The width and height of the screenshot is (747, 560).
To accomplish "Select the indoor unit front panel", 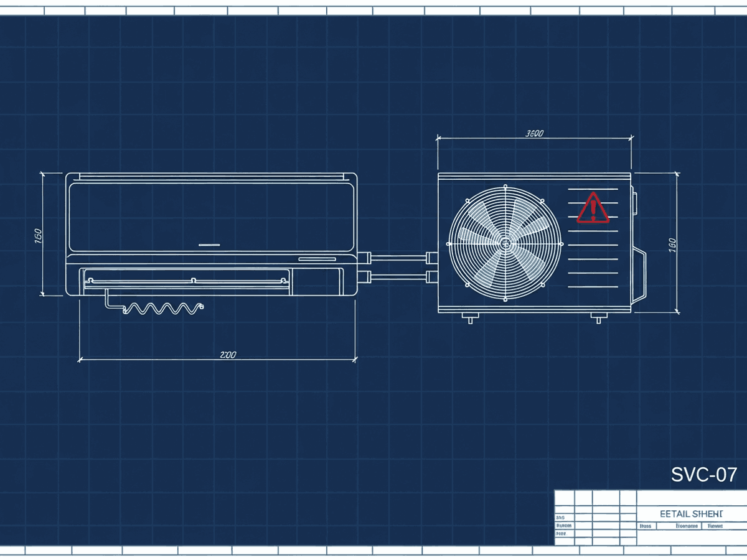I will tap(211, 217).
